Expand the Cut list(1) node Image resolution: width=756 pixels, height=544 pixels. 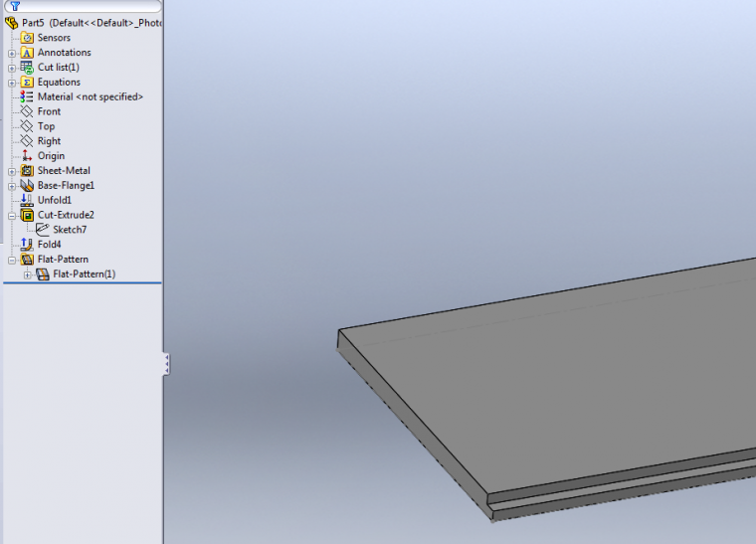(x=12, y=68)
